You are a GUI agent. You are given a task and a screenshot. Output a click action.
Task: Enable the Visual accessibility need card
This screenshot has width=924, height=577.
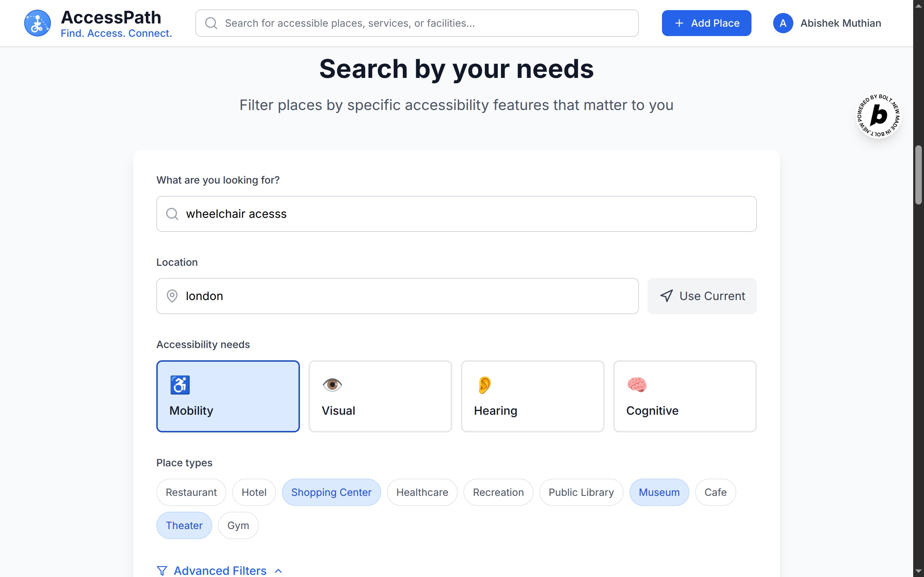pyautogui.click(x=380, y=396)
